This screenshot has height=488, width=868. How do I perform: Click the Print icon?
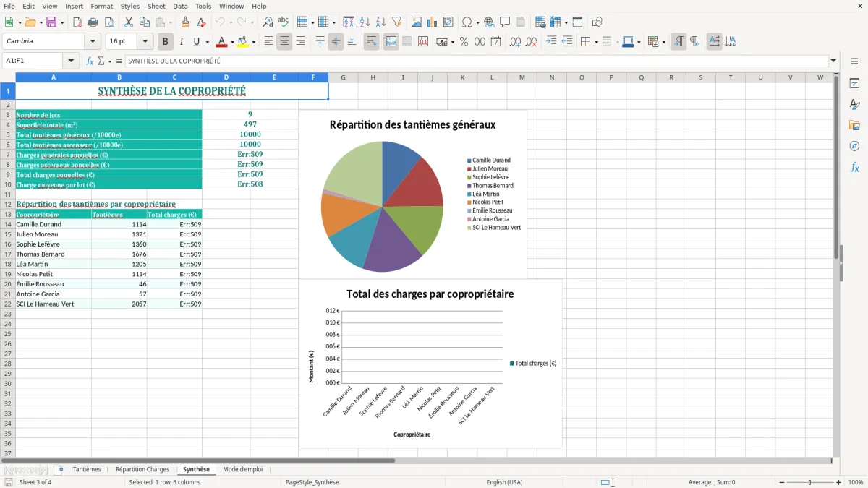point(93,22)
